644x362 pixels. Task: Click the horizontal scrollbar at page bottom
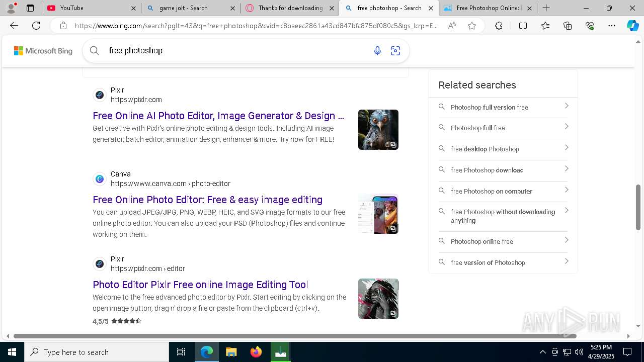[295, 336]
